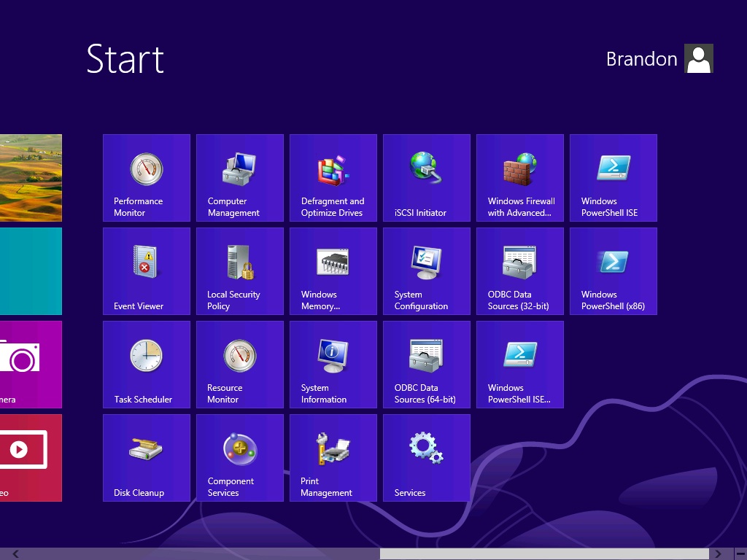Open Event Viewer
This screenshot has width=747, height=560.
(x=146, y=271)
